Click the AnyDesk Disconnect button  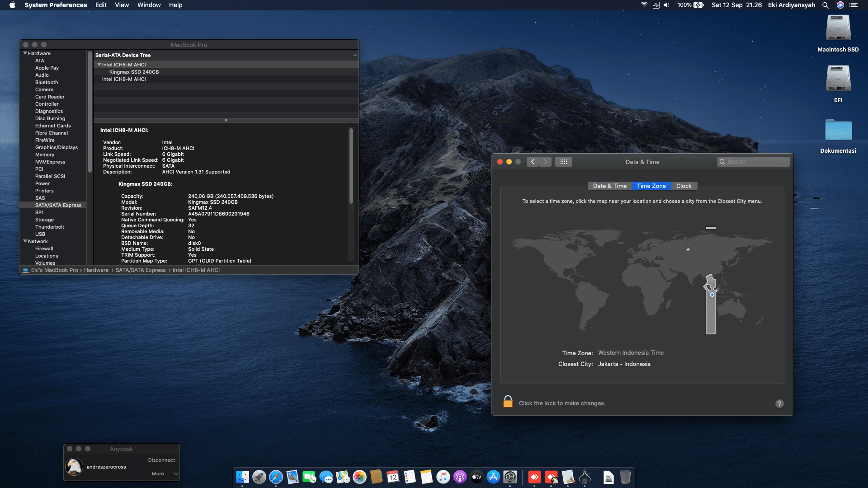pyautogui.click(x=161, y=460)
